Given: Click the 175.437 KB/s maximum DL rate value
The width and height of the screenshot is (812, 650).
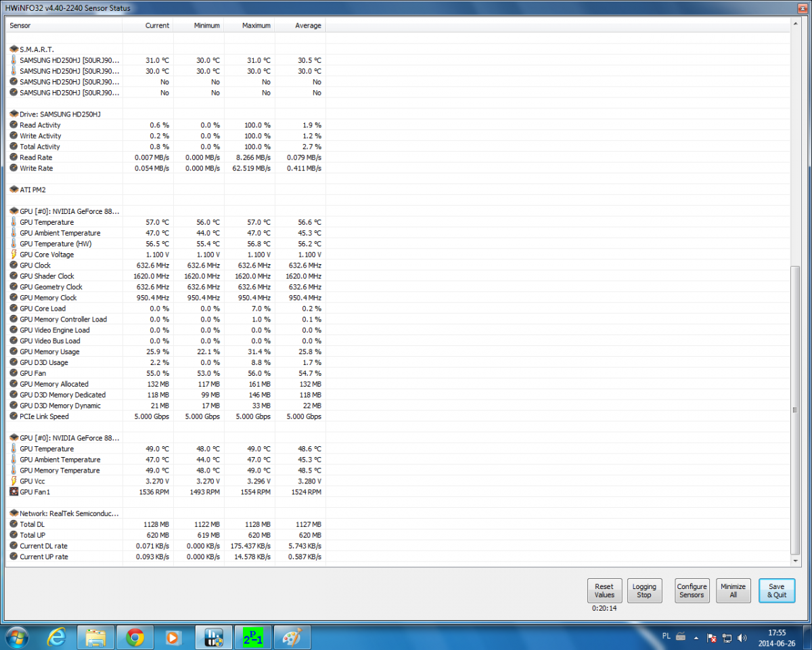Looking at the screenshot, I should [250, 546].
